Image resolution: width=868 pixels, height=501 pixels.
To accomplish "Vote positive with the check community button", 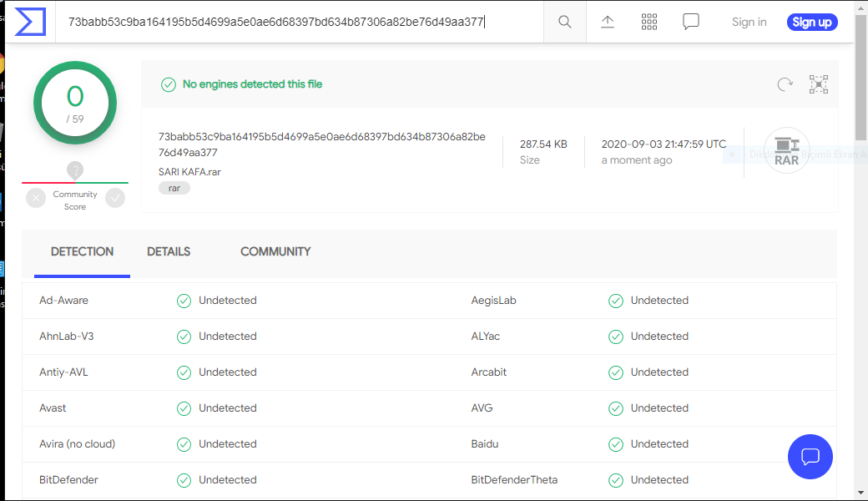I will [115, 198].
